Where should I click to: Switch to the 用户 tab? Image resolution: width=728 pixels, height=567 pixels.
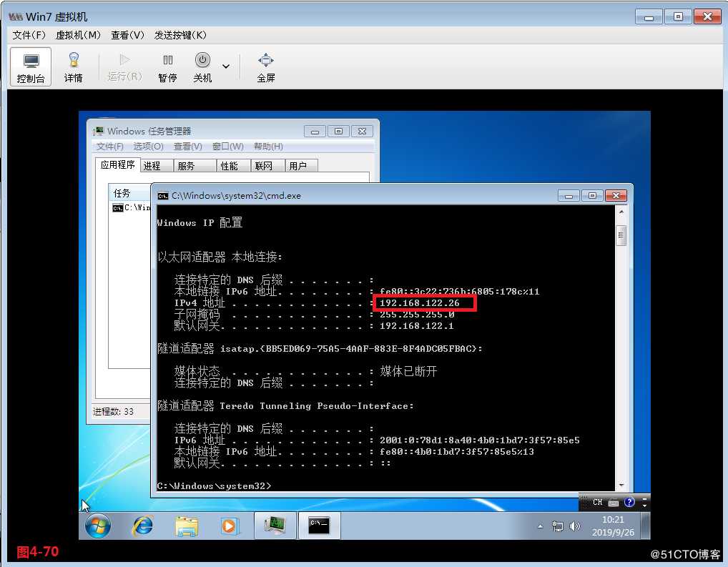(301, 166)
